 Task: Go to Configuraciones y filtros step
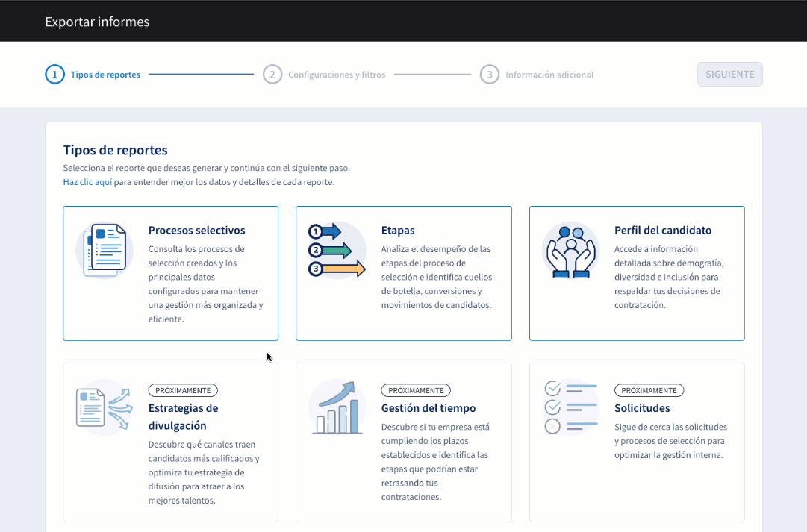[x=337, y=75]
